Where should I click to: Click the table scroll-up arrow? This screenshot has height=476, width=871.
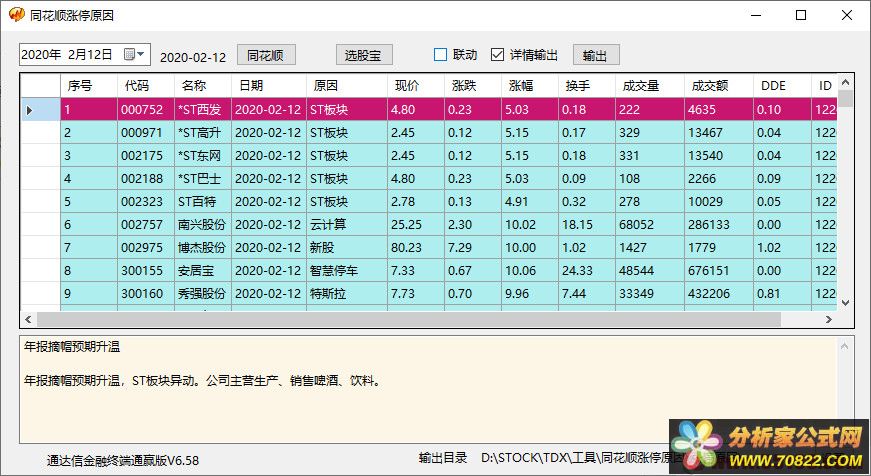click(x=845, y=82)
